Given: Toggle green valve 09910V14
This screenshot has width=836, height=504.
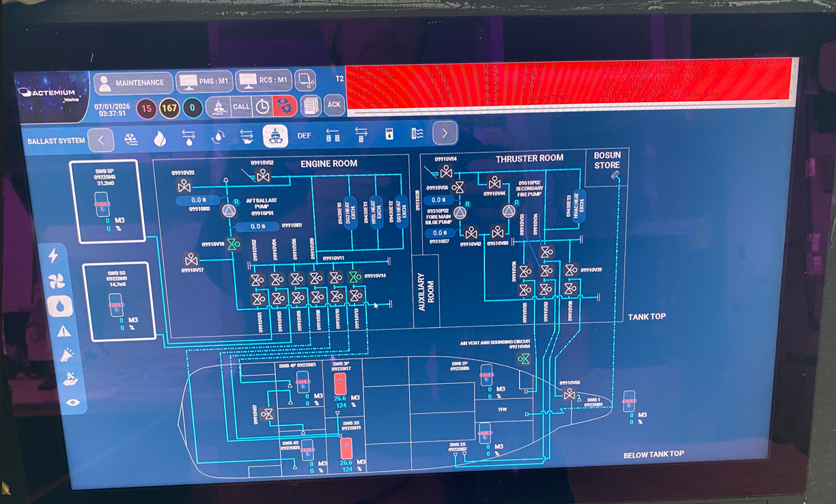Looking at the screenshot, I should click(354, 277).
